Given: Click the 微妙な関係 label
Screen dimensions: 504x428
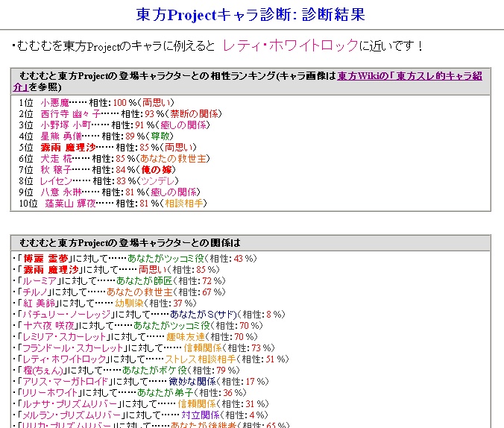Looking at the screenshot, I should (192, 382).
